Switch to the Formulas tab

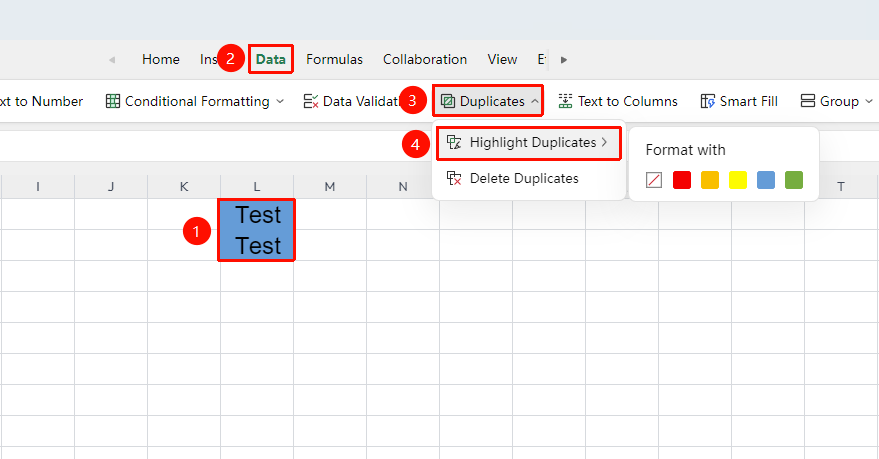(x=334, y=59)
